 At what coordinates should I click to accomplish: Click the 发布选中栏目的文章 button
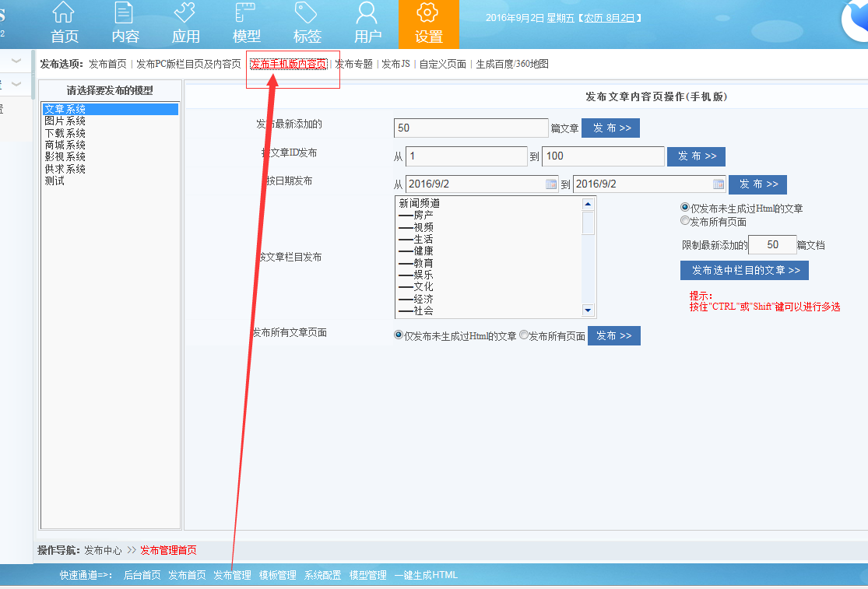pyautogui.click(x=743, y=270)
